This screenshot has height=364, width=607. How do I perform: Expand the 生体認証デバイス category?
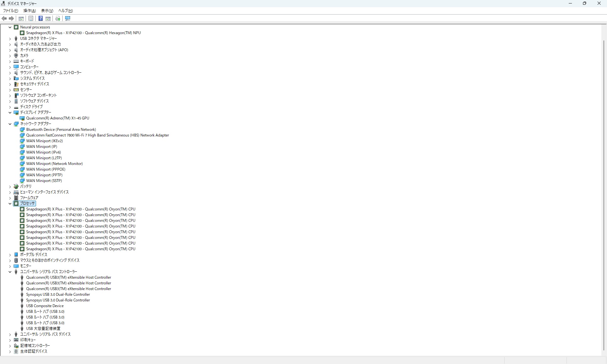pos(10,352)
